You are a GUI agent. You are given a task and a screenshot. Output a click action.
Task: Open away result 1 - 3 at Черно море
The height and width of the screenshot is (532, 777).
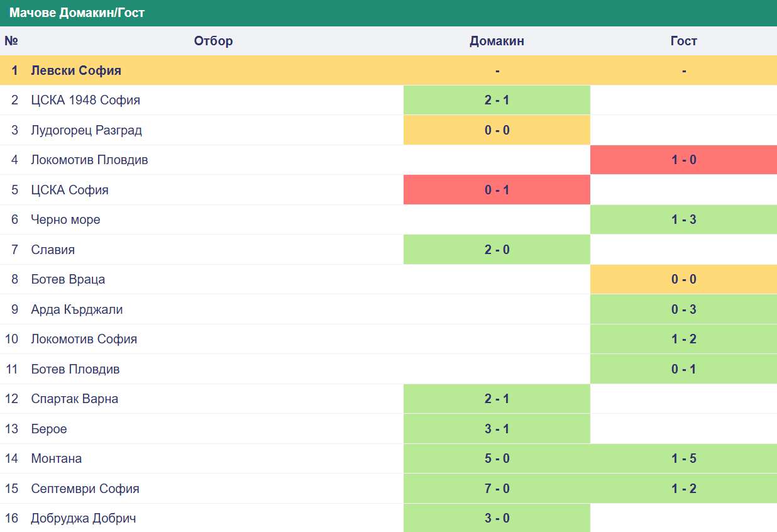[684, 219]
